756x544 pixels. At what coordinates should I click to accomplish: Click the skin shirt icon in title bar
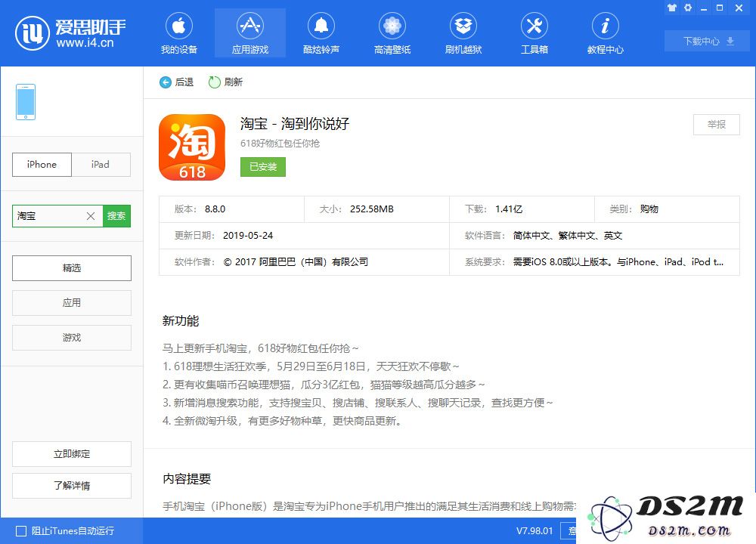(x=671, y=8)
